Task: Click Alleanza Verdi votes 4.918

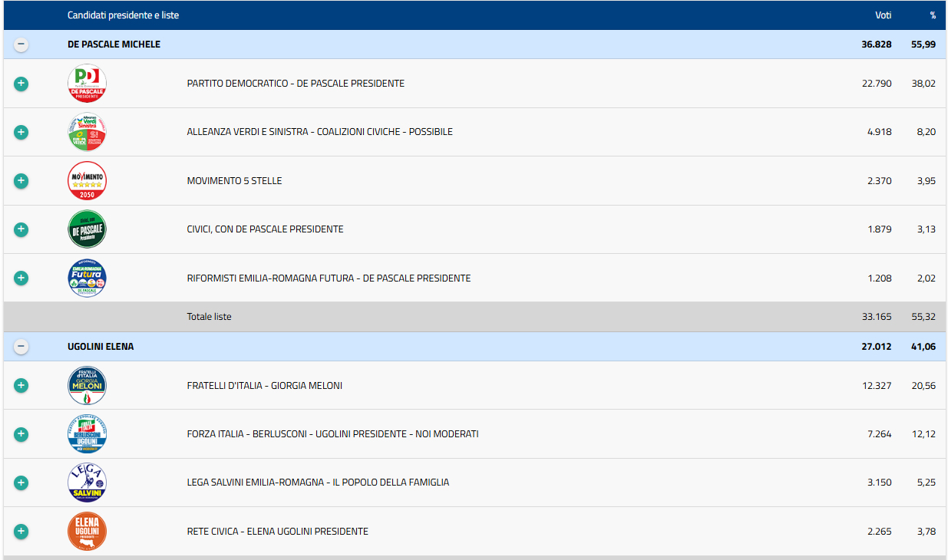Action: tap(880, 132)
